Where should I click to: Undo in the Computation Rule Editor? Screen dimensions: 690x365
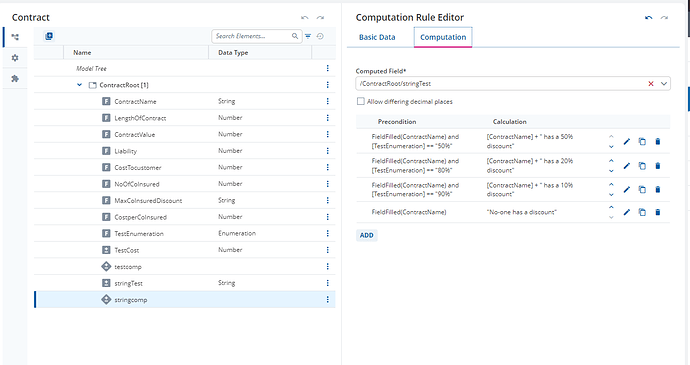coord(649,18)
